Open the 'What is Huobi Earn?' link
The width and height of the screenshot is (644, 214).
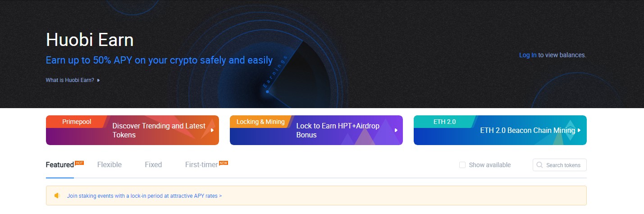coord(70,80)
